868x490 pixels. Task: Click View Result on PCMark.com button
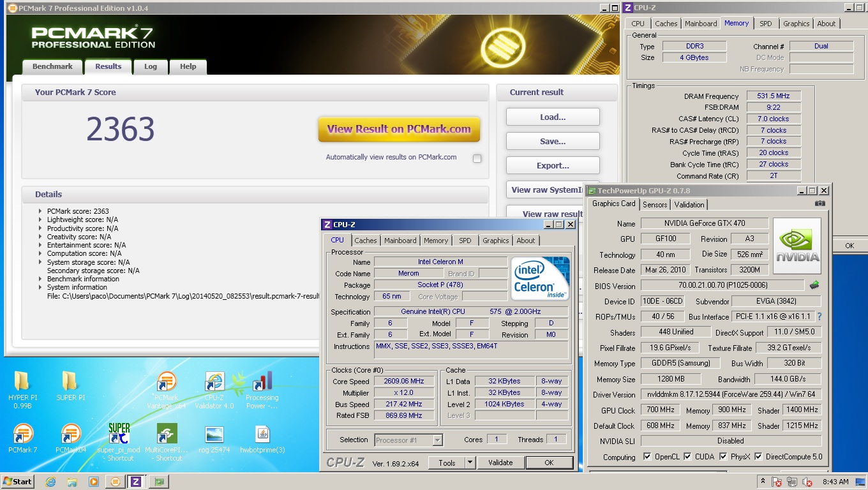(x=399, y=129)
